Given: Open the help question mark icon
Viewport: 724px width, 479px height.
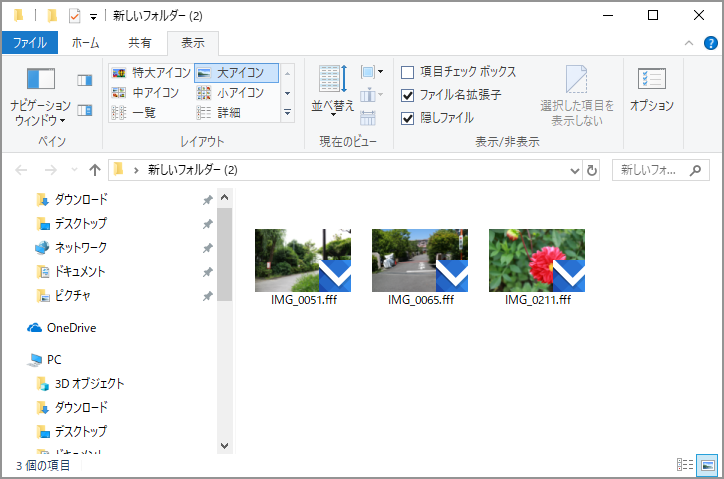Looking at the screenshot, I should click(x=711, y=43).
